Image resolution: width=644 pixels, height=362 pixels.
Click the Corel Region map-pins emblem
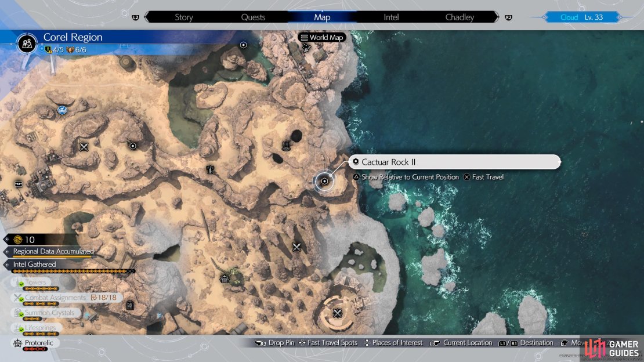click(27, 43)
